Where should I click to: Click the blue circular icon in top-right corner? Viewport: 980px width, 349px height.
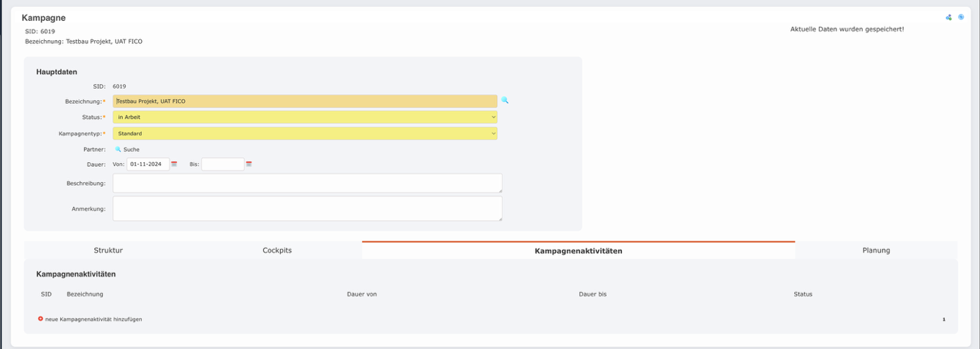coord(961,17)
